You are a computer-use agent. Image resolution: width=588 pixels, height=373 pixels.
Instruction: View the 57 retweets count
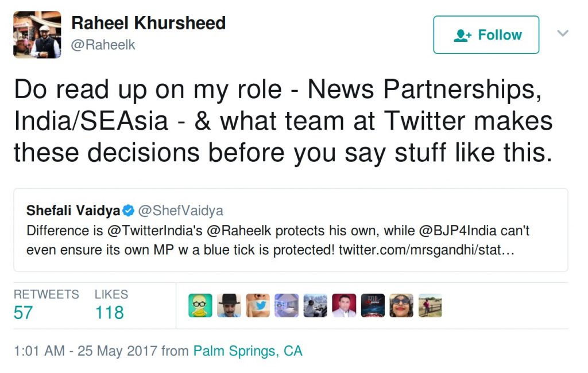(23, 313)
